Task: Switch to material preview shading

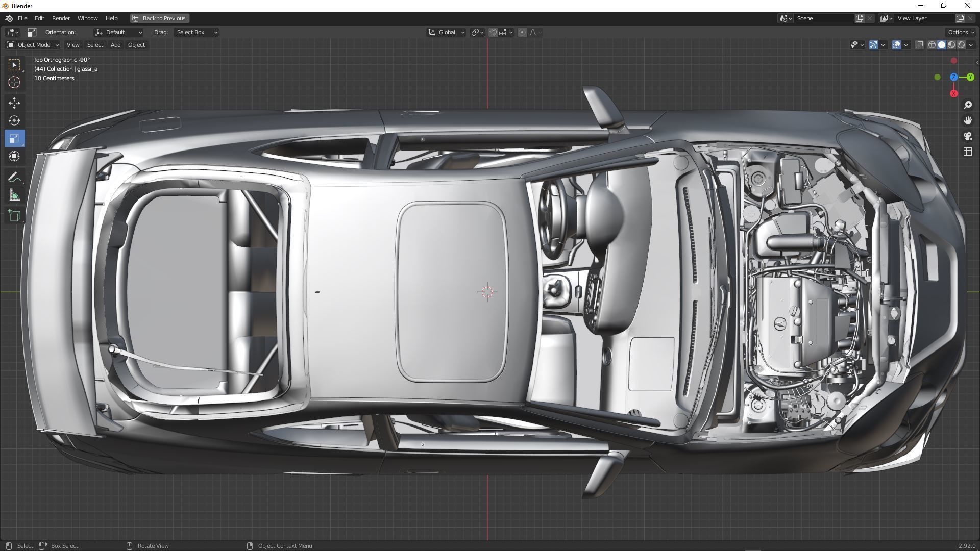Action: tap(951, 45)
